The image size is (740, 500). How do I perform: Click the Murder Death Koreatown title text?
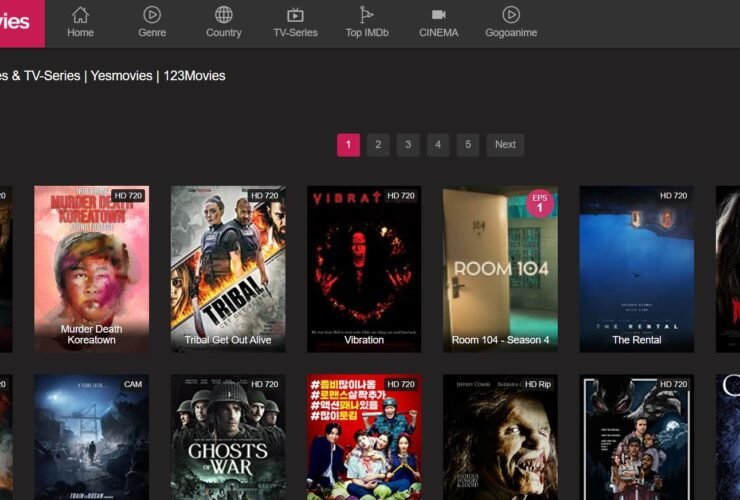(x=92, y=334)
